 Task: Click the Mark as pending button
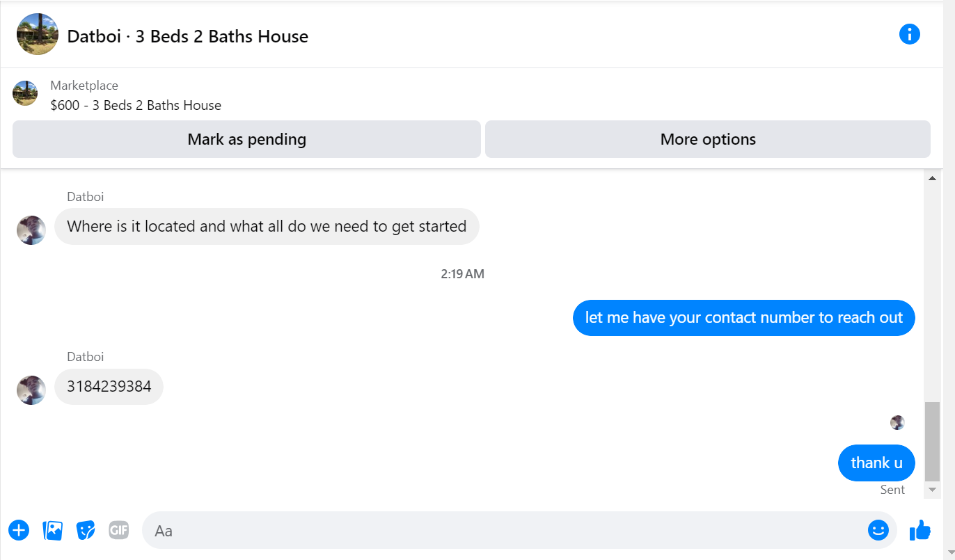coord(246,139)
